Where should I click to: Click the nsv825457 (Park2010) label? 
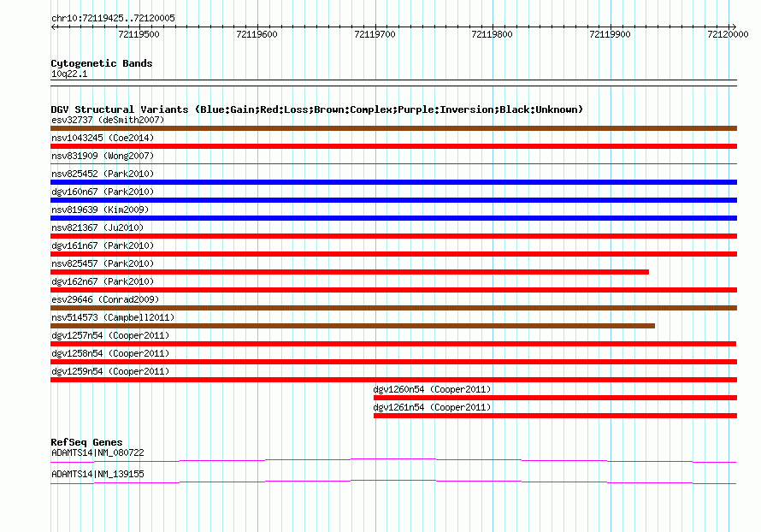pos(103,263)
